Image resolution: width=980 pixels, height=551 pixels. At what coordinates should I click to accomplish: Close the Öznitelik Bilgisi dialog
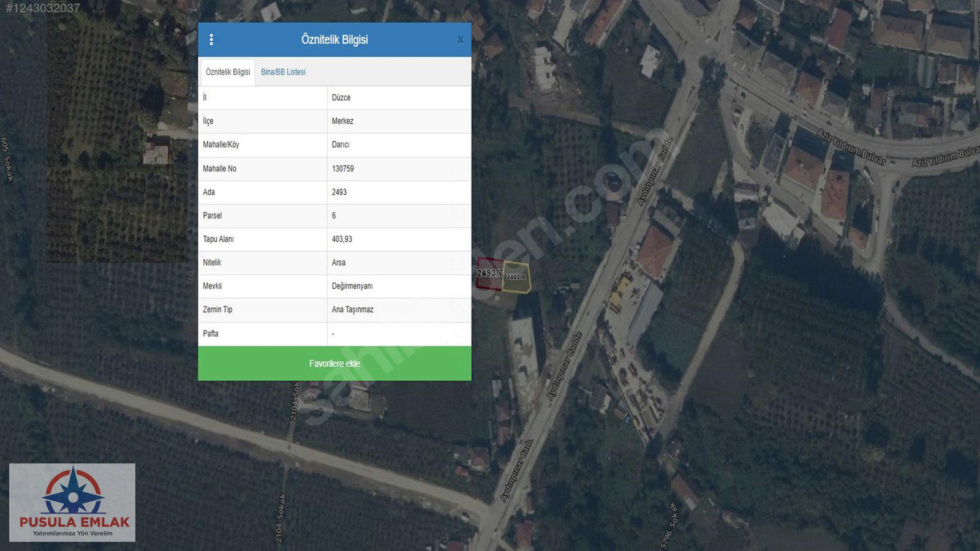point(460,40)
